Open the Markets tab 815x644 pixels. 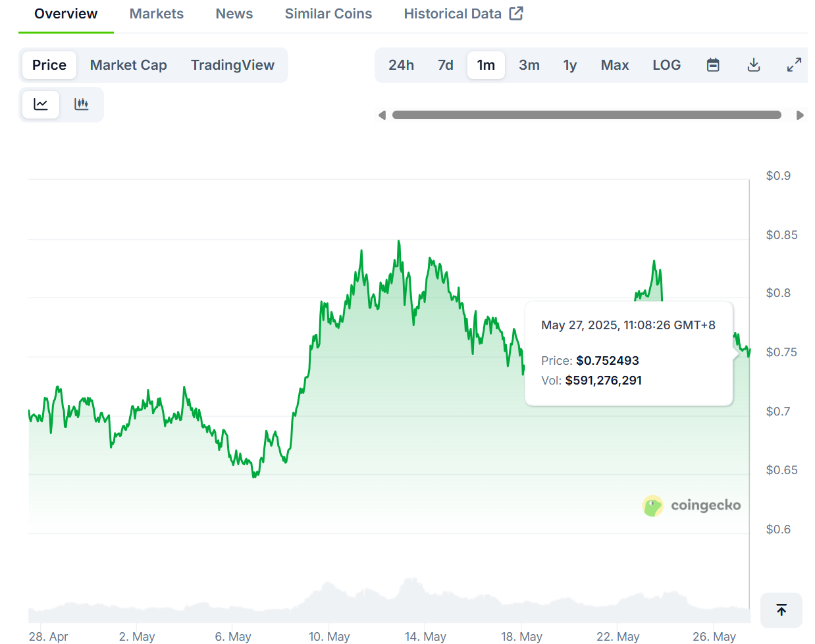(157, 14)
